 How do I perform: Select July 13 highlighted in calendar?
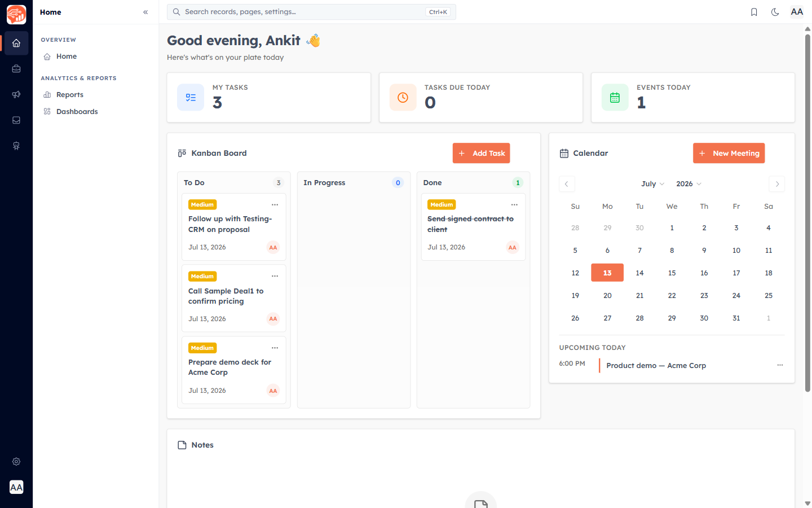[x=607, y=273]
